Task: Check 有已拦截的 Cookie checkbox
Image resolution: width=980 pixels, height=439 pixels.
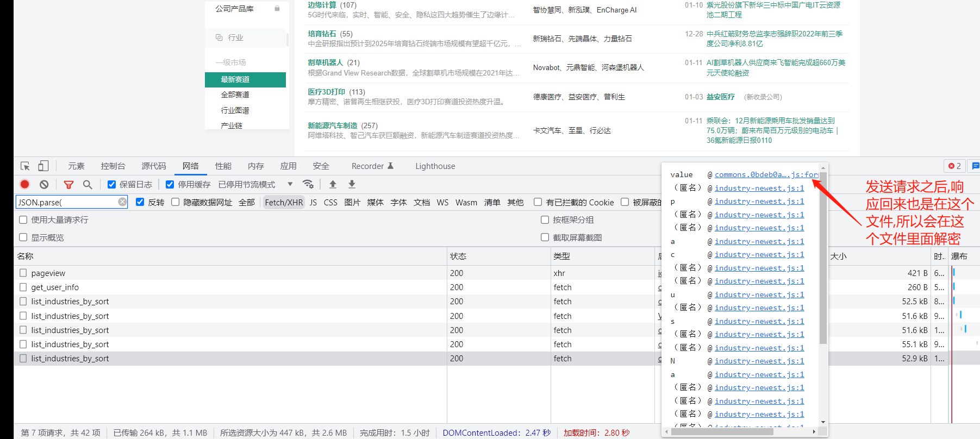Action: point(538,202)
